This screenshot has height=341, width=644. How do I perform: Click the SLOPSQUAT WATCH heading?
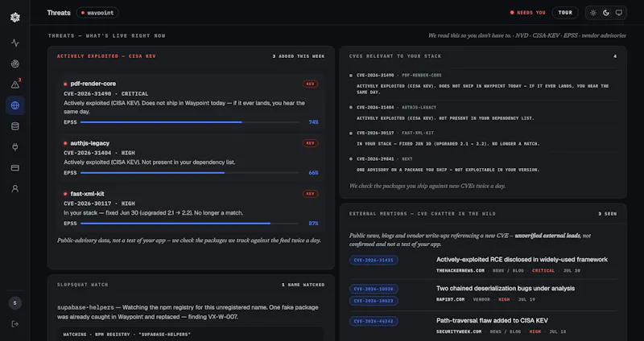pyautogui.click(x=83, y=285)
